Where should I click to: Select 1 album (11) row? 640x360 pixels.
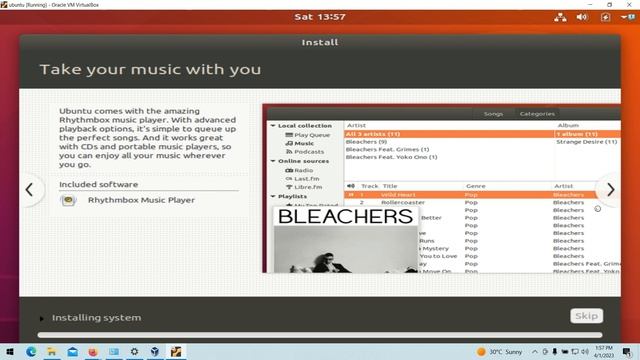click(x=587, y=134)
